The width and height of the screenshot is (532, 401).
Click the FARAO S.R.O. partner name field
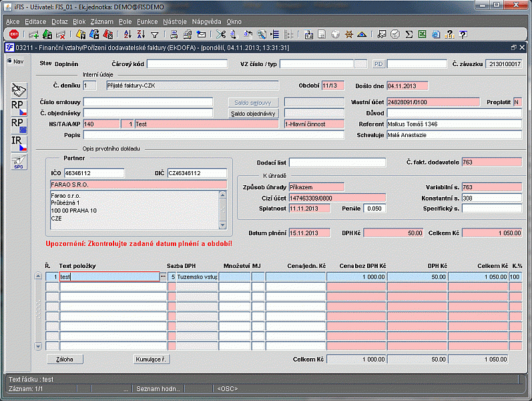(x=138, y=184)
